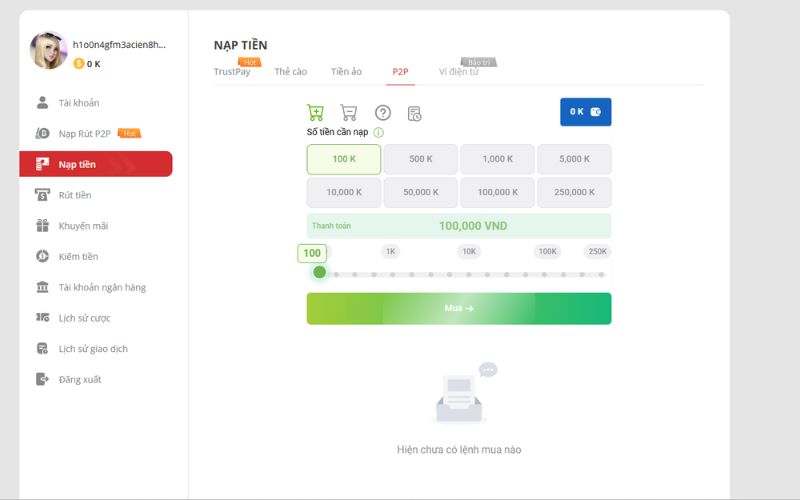Switch to the Tiền ảo tab
The image size is (800, 500).
point(346,71)
